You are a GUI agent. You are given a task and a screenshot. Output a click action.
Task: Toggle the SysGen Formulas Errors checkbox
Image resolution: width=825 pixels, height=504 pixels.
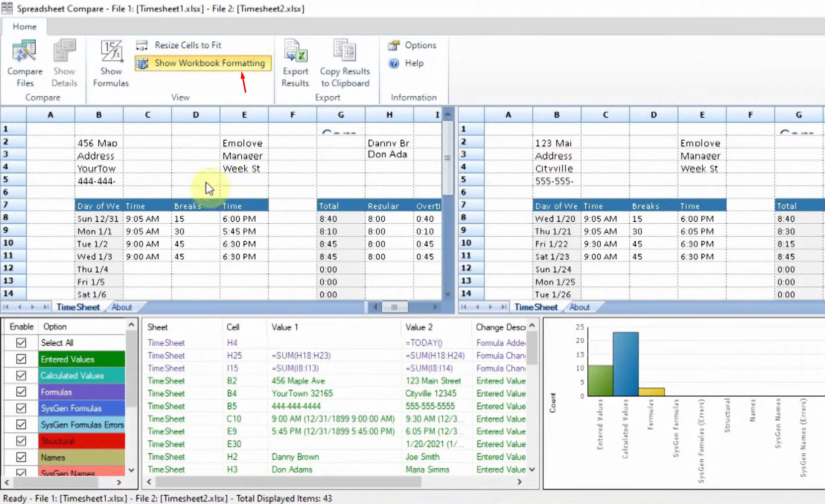pos(21,425)
